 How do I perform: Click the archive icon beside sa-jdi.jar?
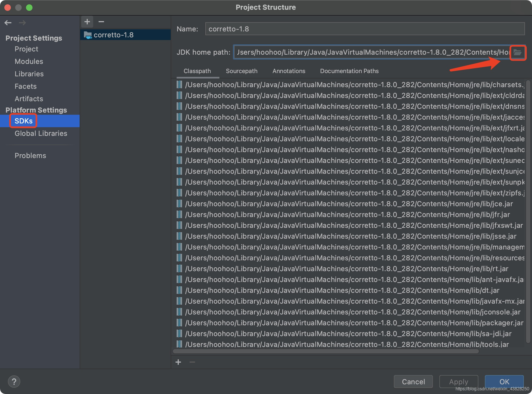pos(179,334)
